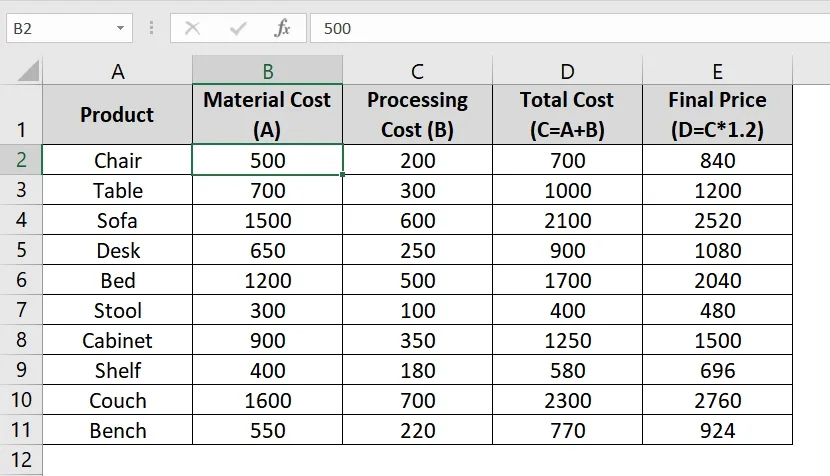Click Bed's total cost 1700
The image size is (830, 476).
coord(567,280)
